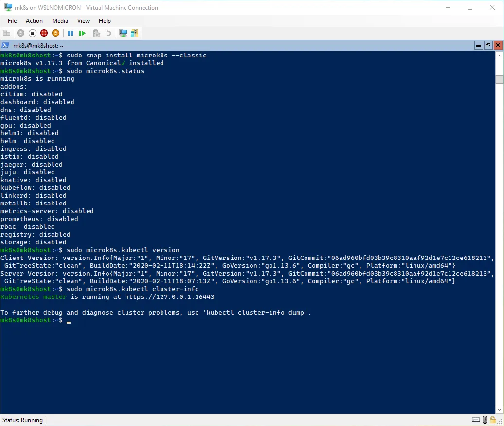This screenshot has width=504, height=426.
Task: Open the Media menu
Action: pyautogui.click(x=60, y=21)
